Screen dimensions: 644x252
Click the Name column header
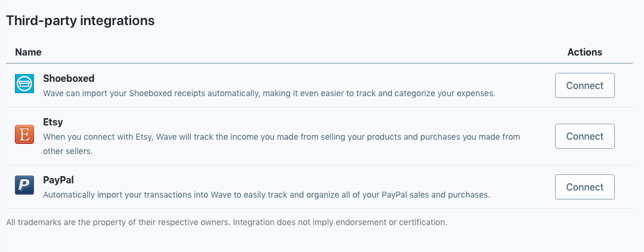point(29,52)
